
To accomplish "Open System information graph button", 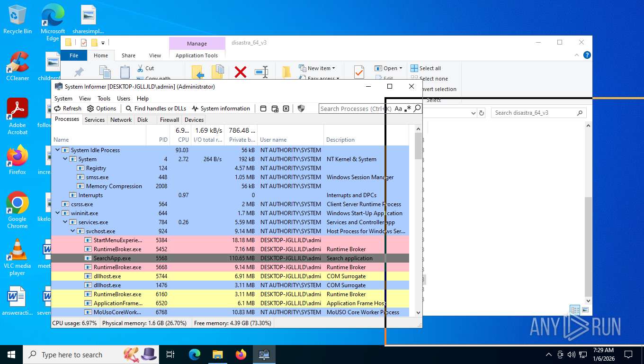I will [221, 109].
